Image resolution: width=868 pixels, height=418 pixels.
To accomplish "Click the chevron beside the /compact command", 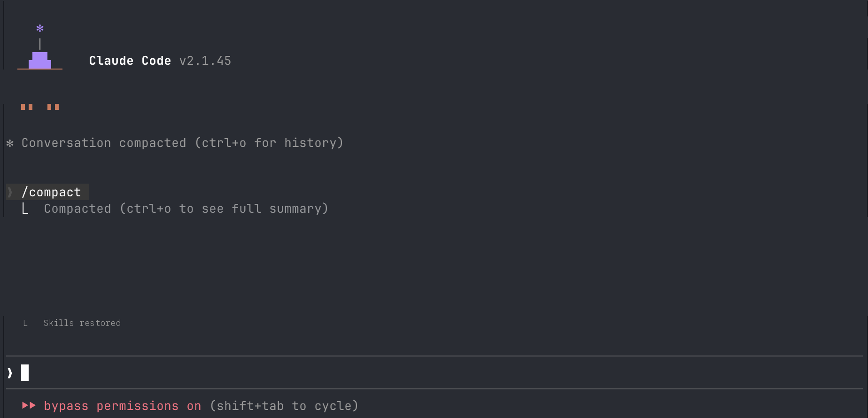I will click(10, 192).
